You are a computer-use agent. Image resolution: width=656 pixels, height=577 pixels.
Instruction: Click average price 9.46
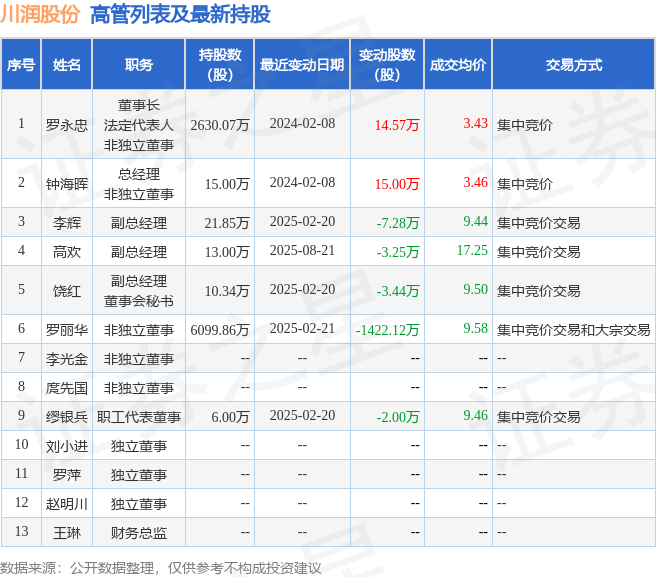[475, 415]
